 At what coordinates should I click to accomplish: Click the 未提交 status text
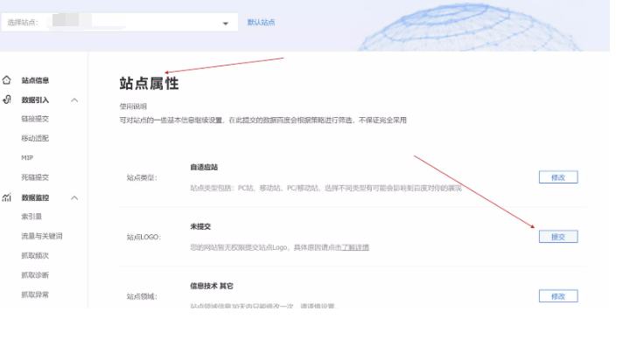(200, 226)
